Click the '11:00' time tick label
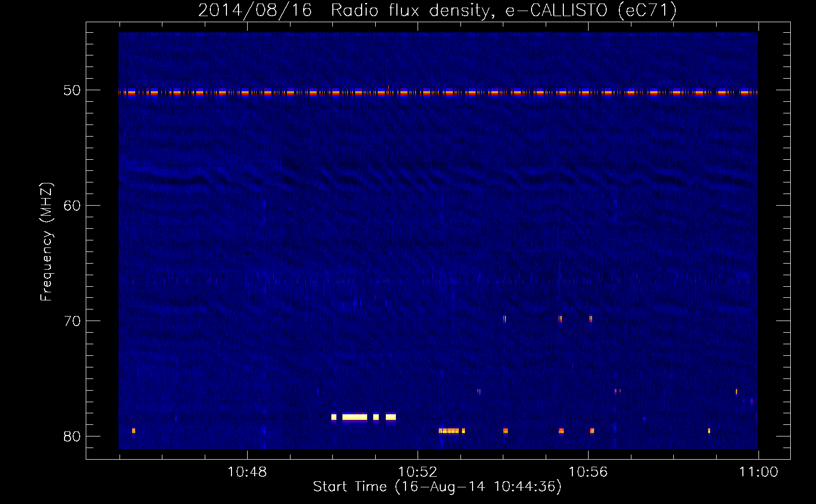This screenshot has height=504, width=816. (759, 472)
